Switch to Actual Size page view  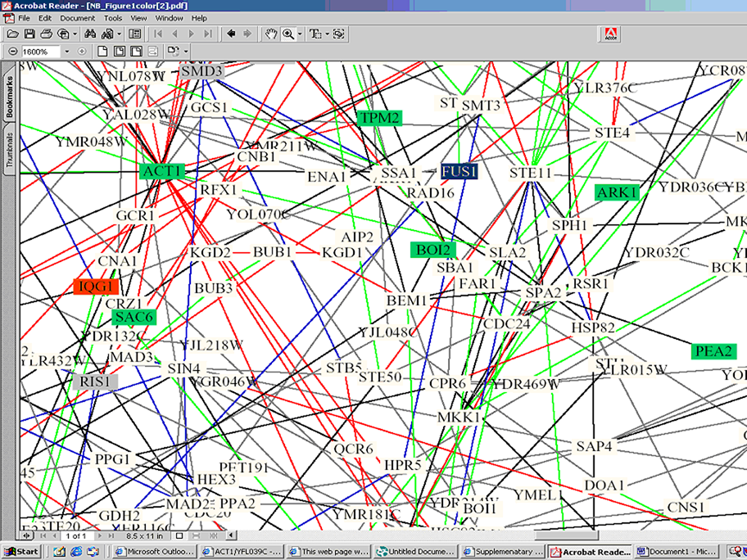[x=103, y=52]
